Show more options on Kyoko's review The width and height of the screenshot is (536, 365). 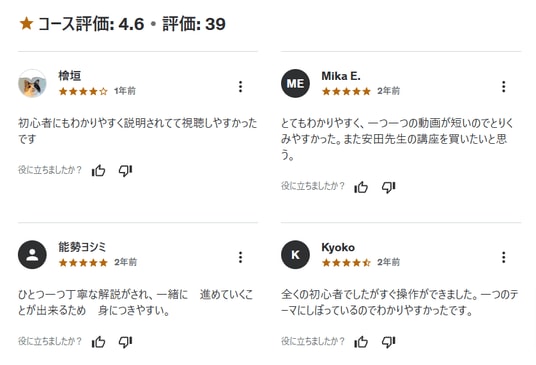tap(504, 257)
